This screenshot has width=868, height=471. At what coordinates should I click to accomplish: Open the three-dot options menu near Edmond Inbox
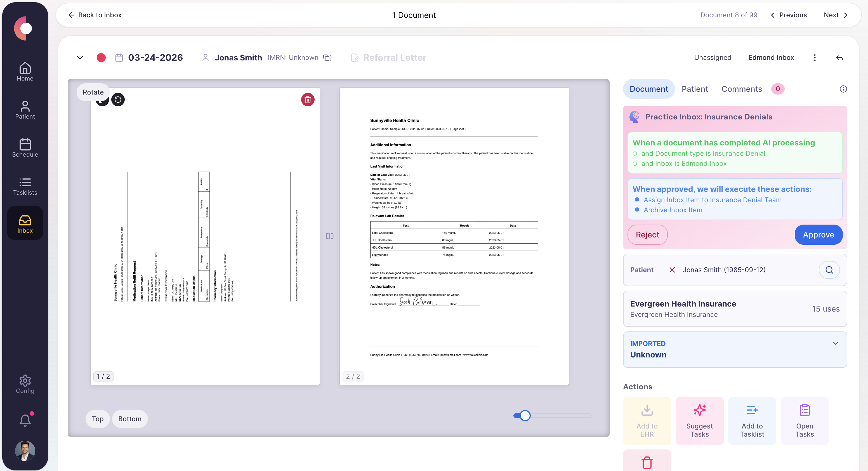(x=815, y=58)
